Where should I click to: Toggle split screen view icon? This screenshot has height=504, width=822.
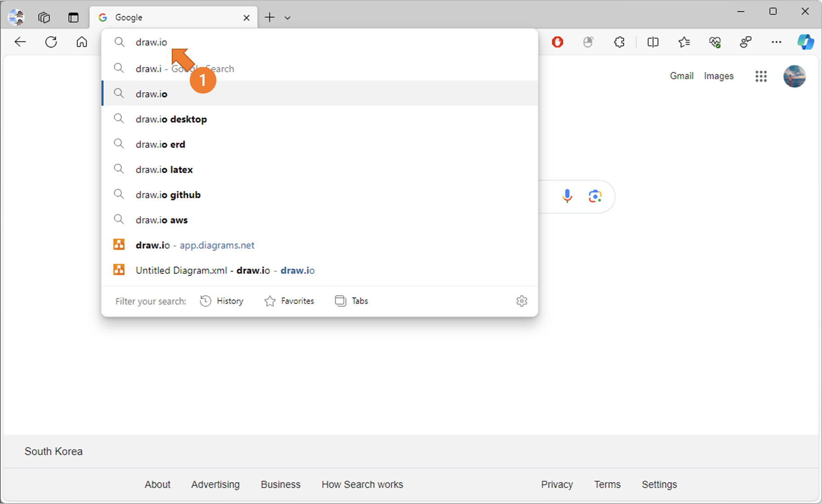pos(653,42)
